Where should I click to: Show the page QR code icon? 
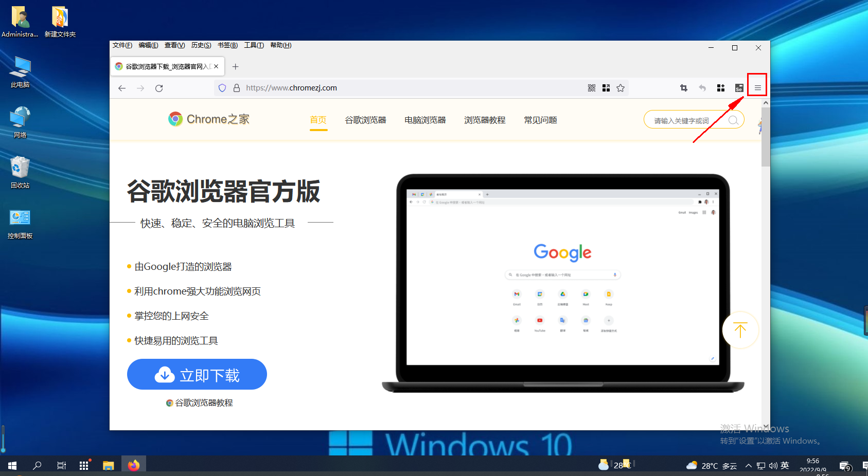point(592,88)
